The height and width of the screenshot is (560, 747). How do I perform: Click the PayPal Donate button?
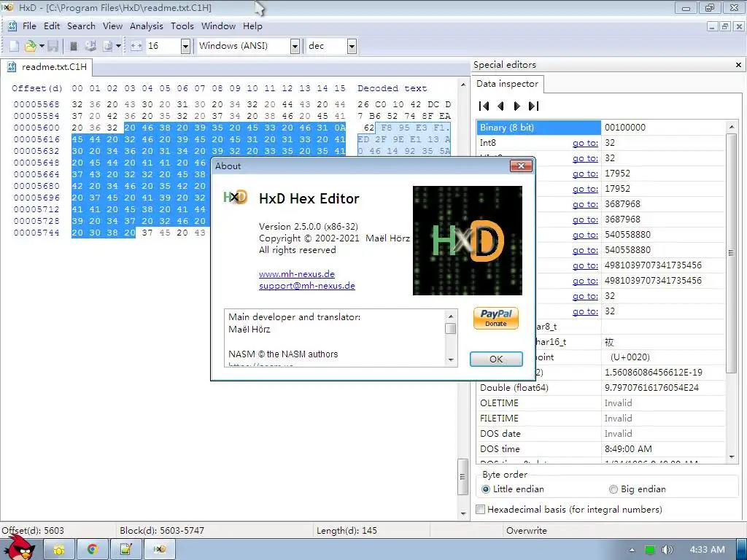496,318
